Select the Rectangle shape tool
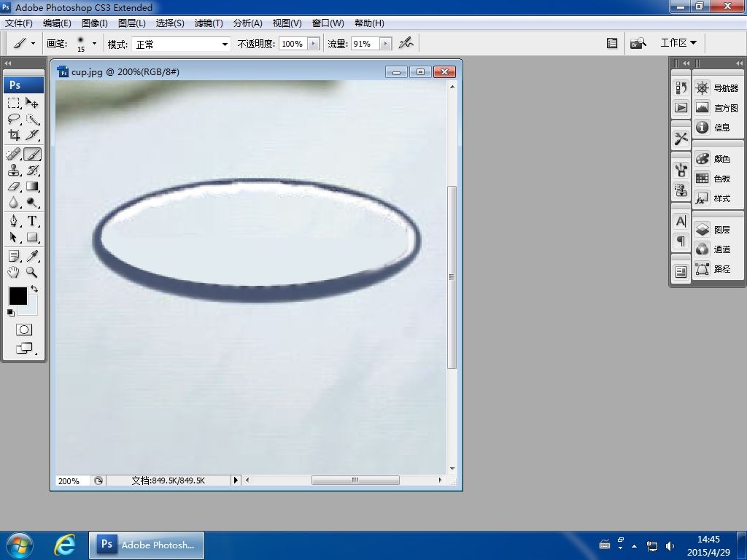Image resolution: width=747 pixels, height=560 pixels. pos(32,237)
